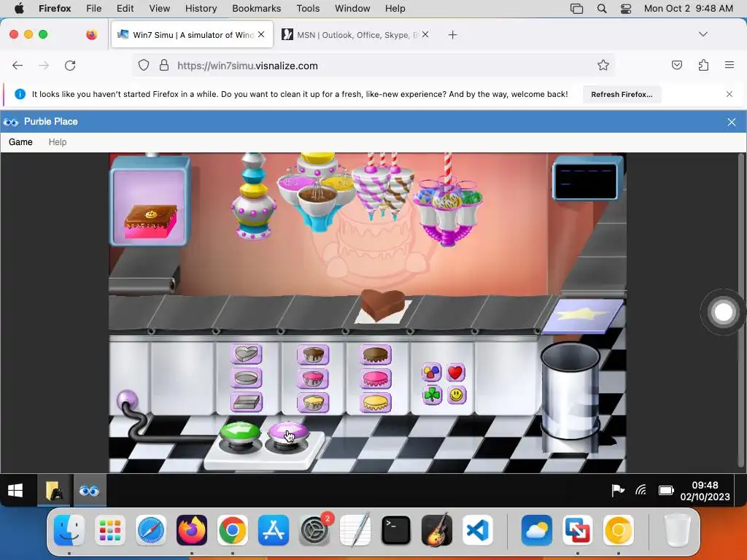Check the battery tray icon
Screen dimensions: 747x560
coord(666,490)
